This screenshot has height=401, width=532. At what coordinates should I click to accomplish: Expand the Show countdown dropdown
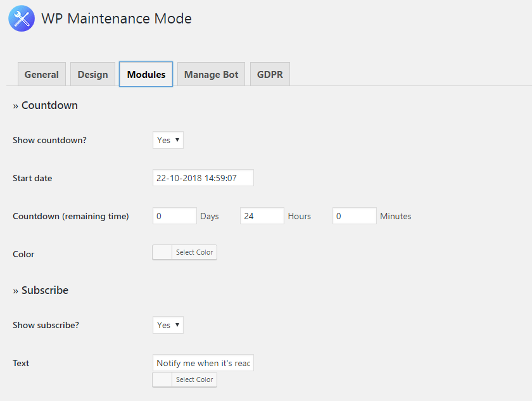click(168, 140)
